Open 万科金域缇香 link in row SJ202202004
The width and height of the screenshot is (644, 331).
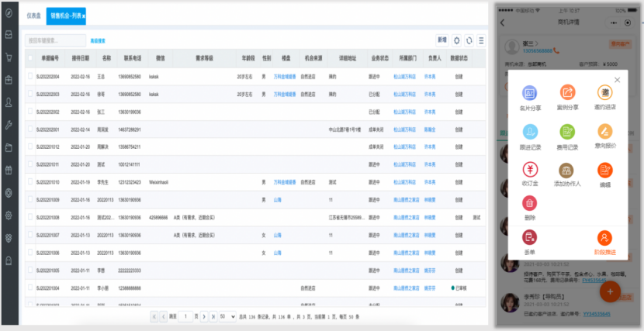[285, 77]
